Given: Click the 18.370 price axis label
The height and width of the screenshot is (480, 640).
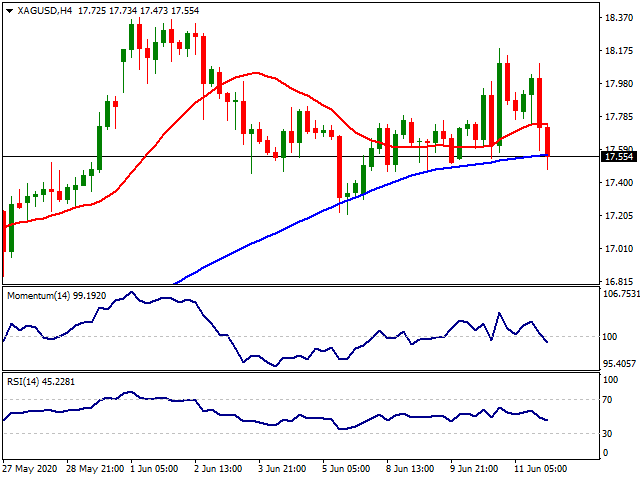Looking at the screenshot, I should [x=619, y=18].
